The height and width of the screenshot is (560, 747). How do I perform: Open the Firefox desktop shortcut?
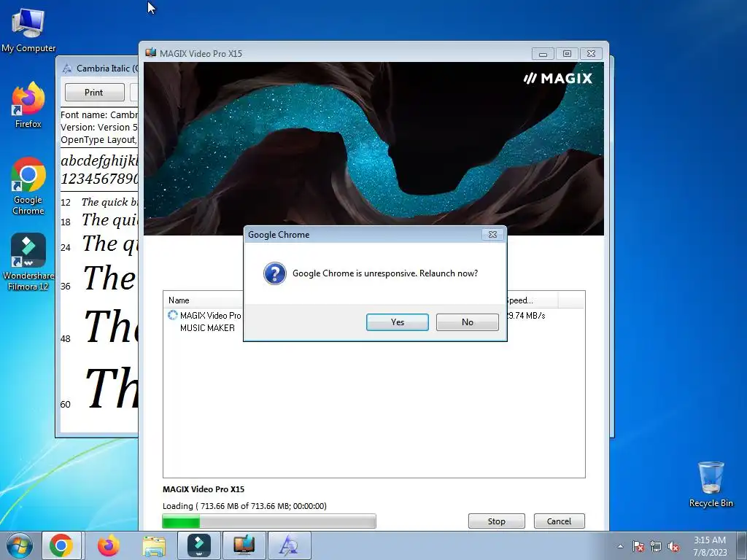pos(28,105)
